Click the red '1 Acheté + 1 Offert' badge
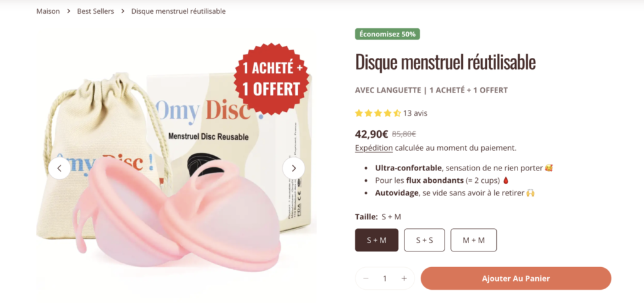Image resolution: width=644 pixels, height=303 pixels. coord(272,79)
